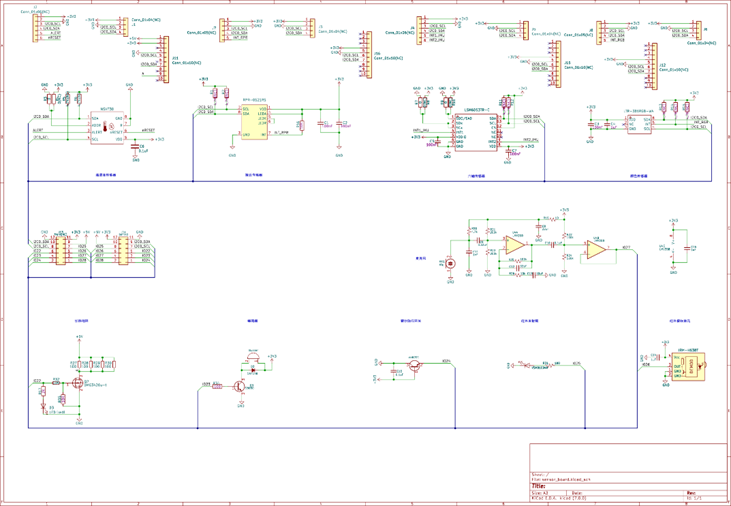The image size is (731, 506).
Task: Click the small color sensor IC at right
Action: pyautogui.click(x=639, y=125)
